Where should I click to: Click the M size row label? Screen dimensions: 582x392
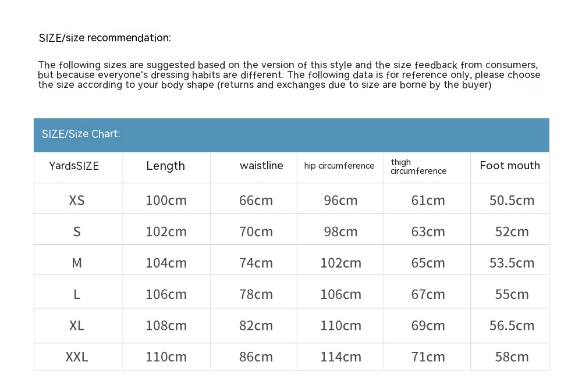pos(77,263)
